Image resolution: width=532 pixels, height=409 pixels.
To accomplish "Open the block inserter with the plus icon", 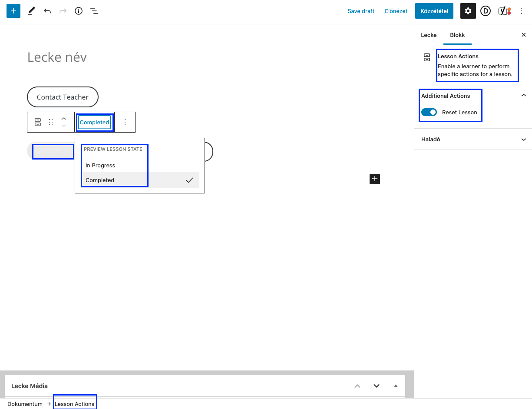I will (x=13, y=11).
